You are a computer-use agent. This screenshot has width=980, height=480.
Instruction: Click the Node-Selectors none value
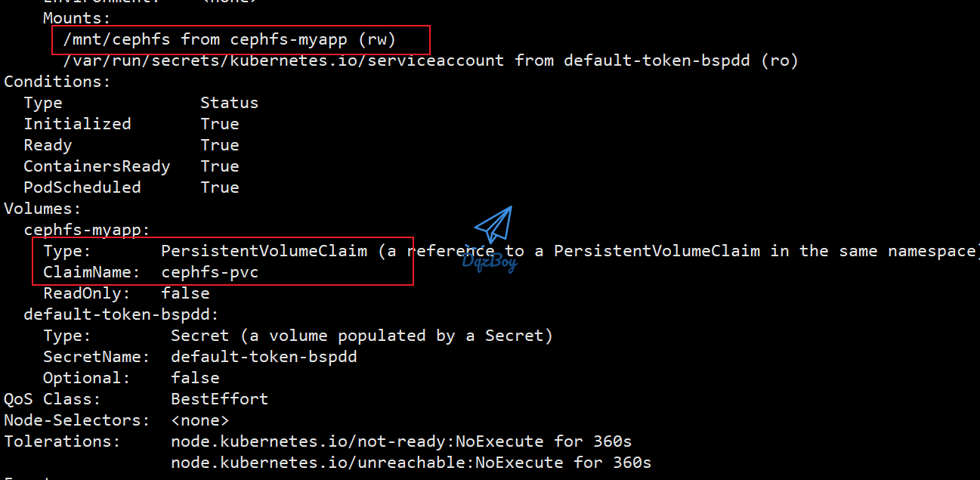pos(199,420)
